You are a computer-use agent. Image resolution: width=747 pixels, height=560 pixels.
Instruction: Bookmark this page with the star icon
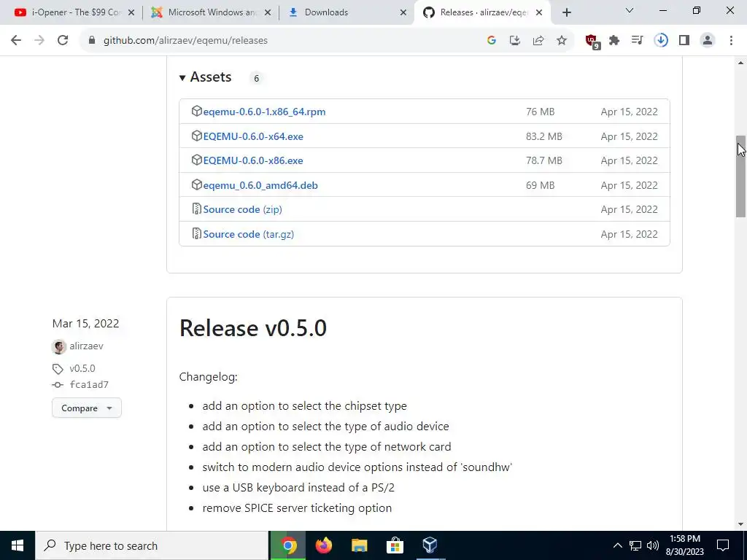[x=562, y=41]
